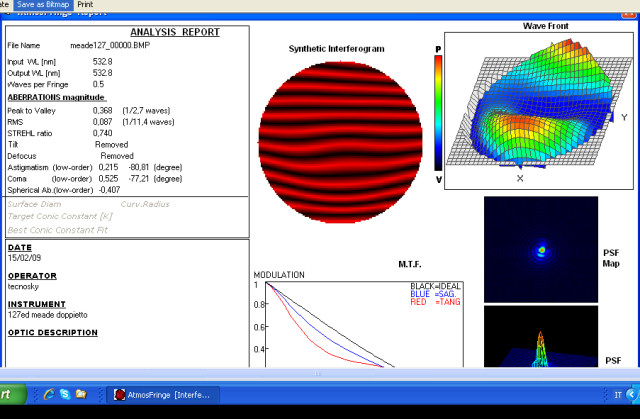The image size is (640, 419).
Task: Click the Wave Front 3D plot
Action: (x=539, y=111)
